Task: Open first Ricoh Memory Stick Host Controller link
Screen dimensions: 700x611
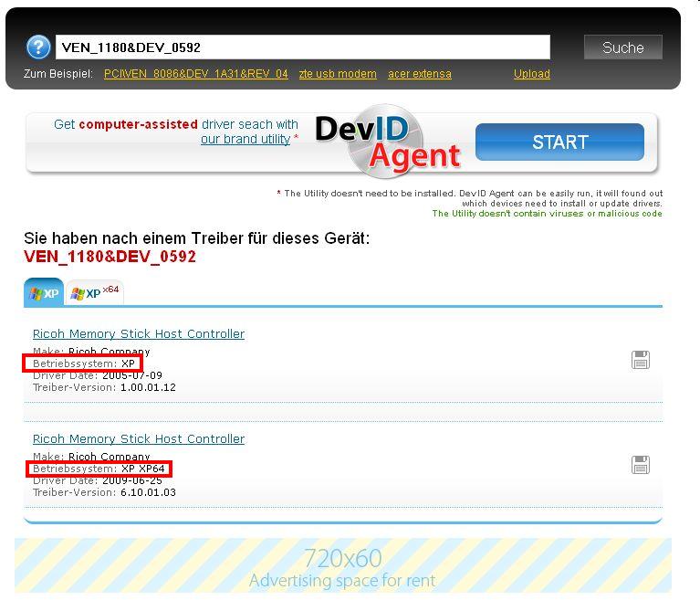Action: coord(139,333)
